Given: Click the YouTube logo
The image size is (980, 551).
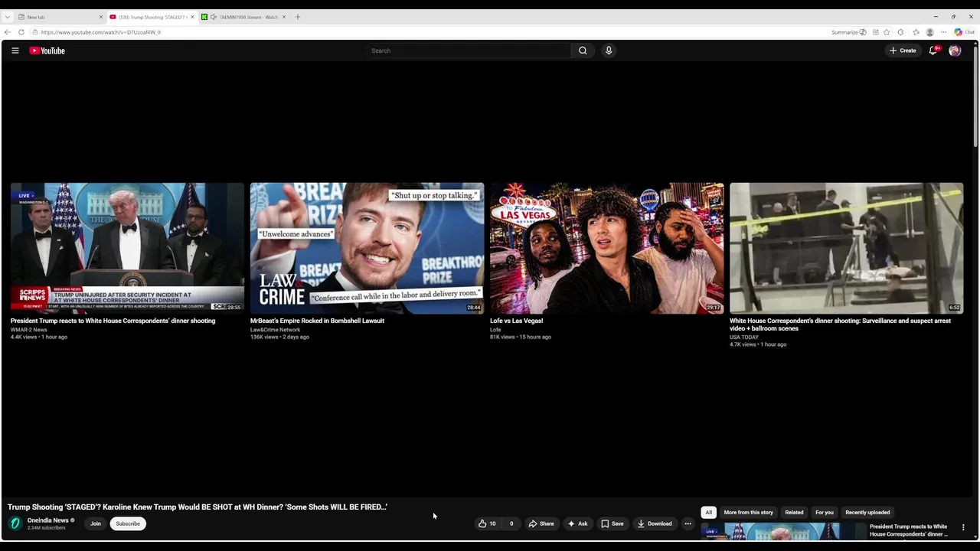Looking at the screenshot, I should 47,51.
